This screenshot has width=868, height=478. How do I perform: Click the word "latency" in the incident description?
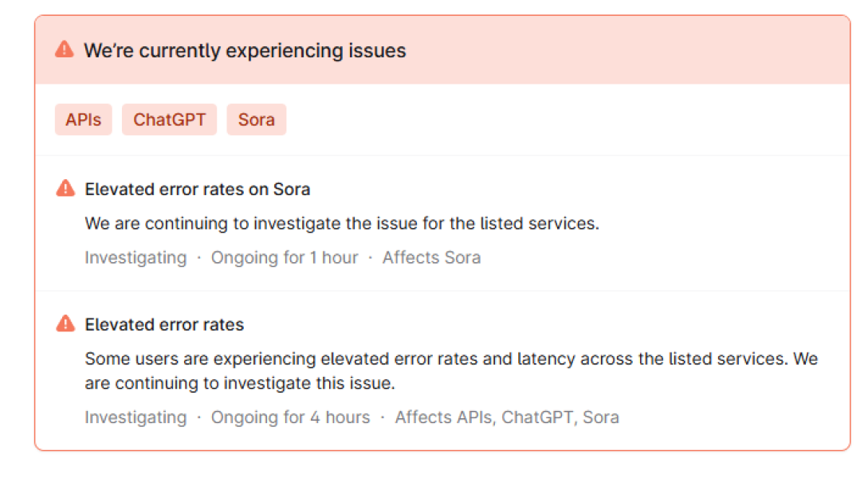(546, 359)
